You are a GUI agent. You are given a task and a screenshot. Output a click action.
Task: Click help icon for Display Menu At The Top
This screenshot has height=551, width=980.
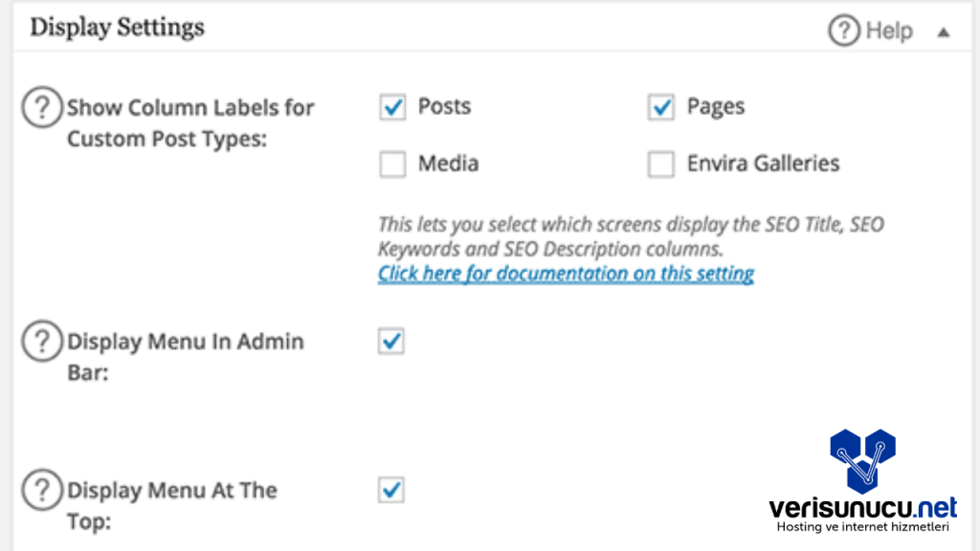click(41, 492)
